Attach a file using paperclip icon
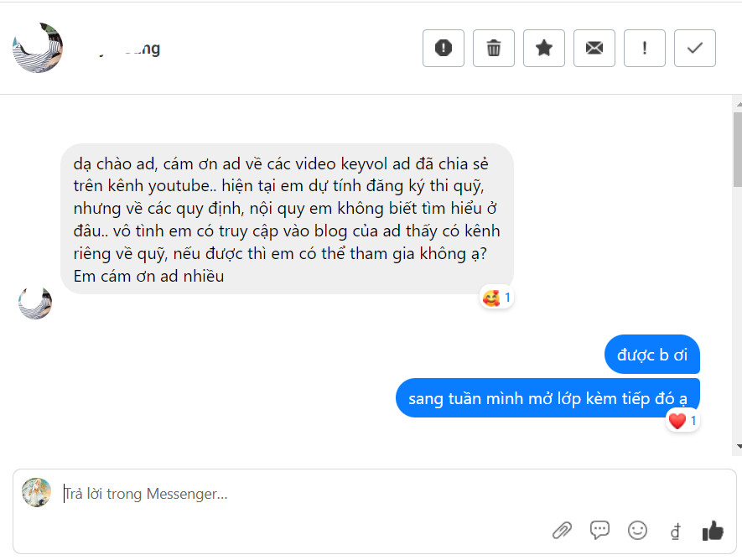The height and width of the screenshot is (560, 742). pos(563,531)
